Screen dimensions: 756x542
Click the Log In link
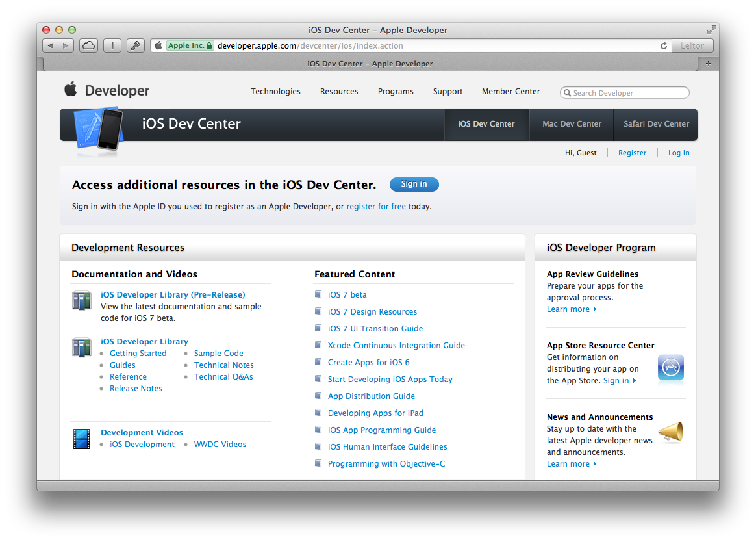pyautogui.click(x=678, y=153)
